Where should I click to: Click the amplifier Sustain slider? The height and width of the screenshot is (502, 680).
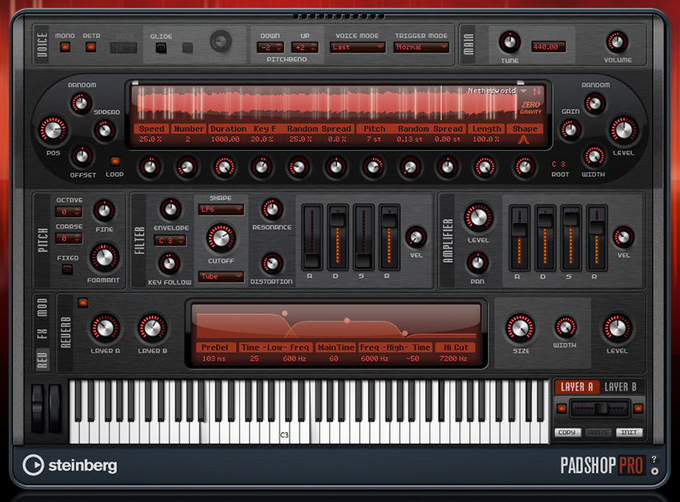571,238
